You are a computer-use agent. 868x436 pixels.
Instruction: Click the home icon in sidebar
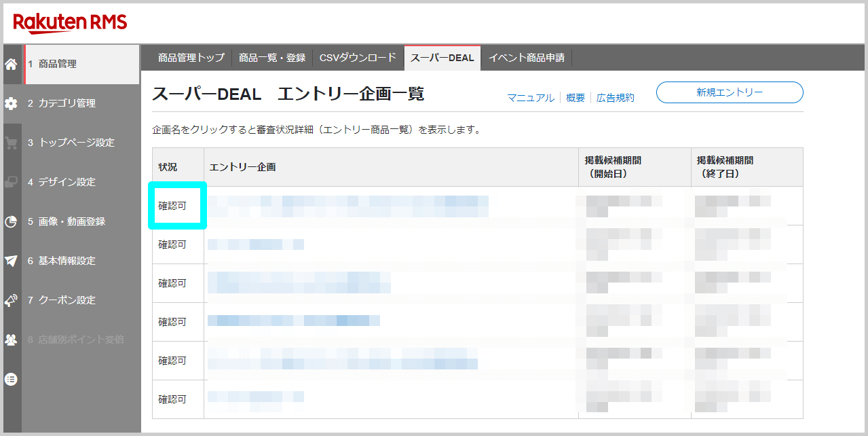click(x=11, y=65)
